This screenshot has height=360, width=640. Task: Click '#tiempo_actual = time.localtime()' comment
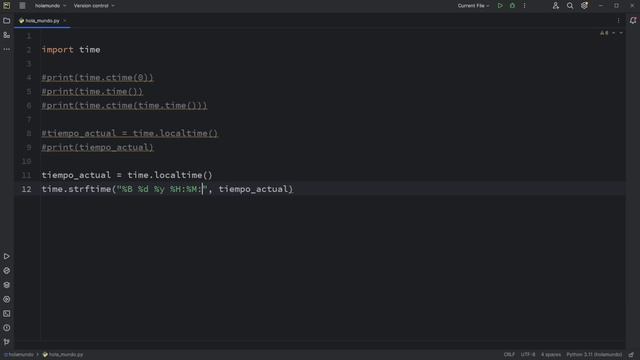point(129,133)
